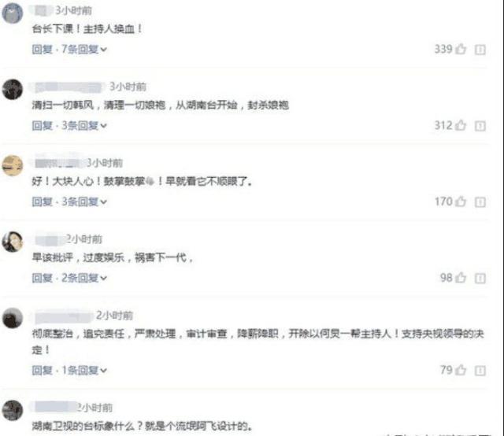Expand 3条回复 under the 清扫一切韩风 comment
The height and width of the screenshot is (436, 504).
84,125
